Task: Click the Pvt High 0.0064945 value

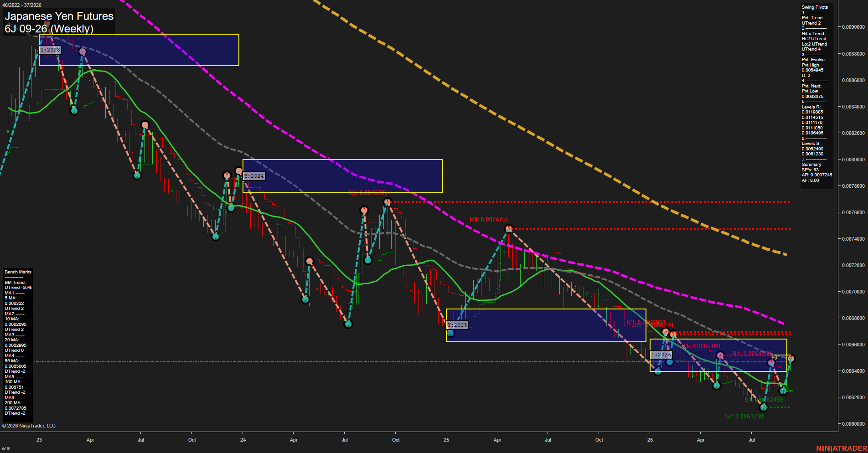Action: pyautogui.click(x=812, y=67)
